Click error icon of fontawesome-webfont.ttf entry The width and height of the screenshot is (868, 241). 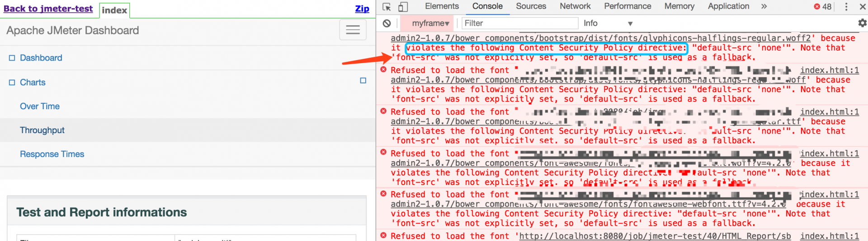(383, 194)
